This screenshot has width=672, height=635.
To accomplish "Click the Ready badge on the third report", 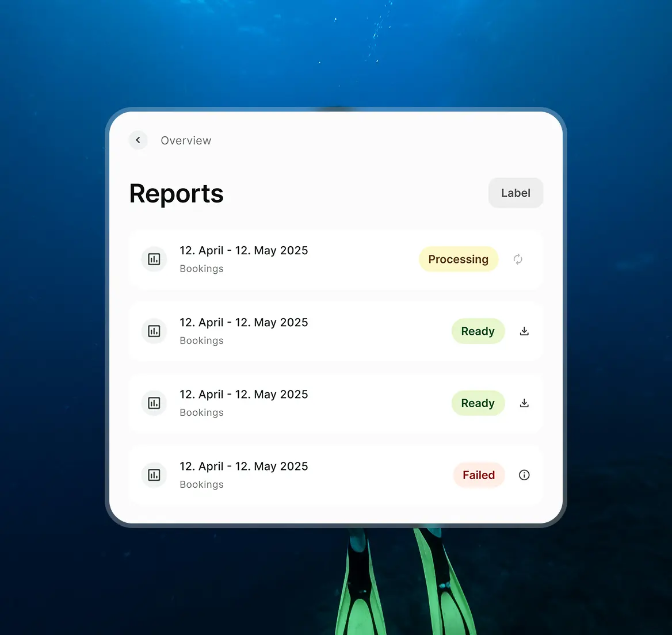I will pos(478,403).
